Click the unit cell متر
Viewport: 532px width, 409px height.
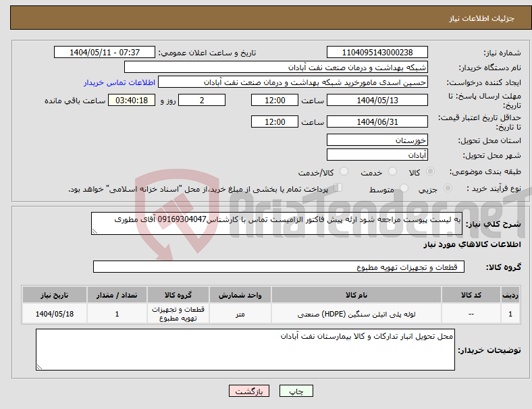coord(240,314)
